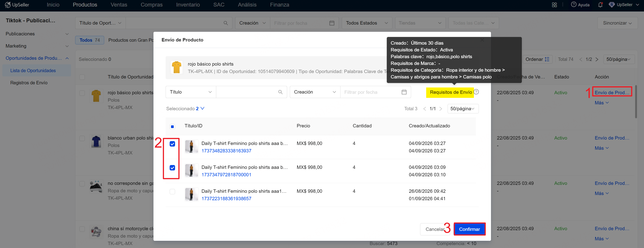This screenshot has height=248, width=644.
Task: Open Más options for the blanco urban row
Action: [x=601, y=148]
